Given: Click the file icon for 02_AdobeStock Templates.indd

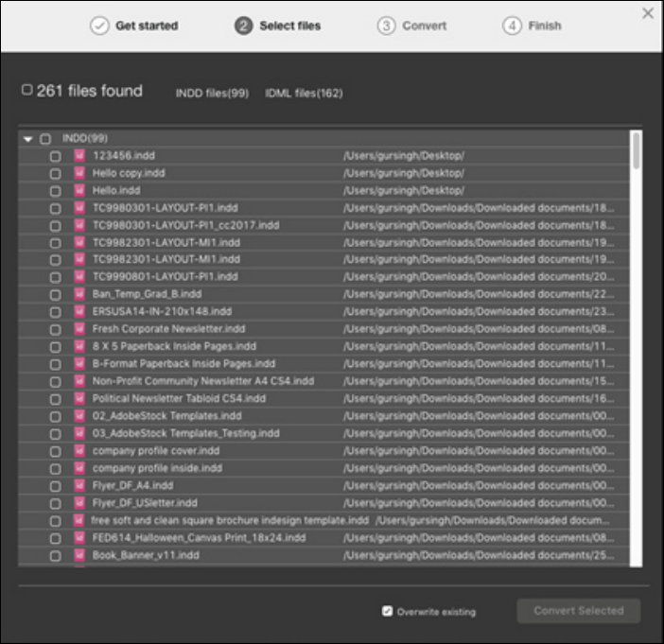Looking at the screenshot, I should (79, 416).
